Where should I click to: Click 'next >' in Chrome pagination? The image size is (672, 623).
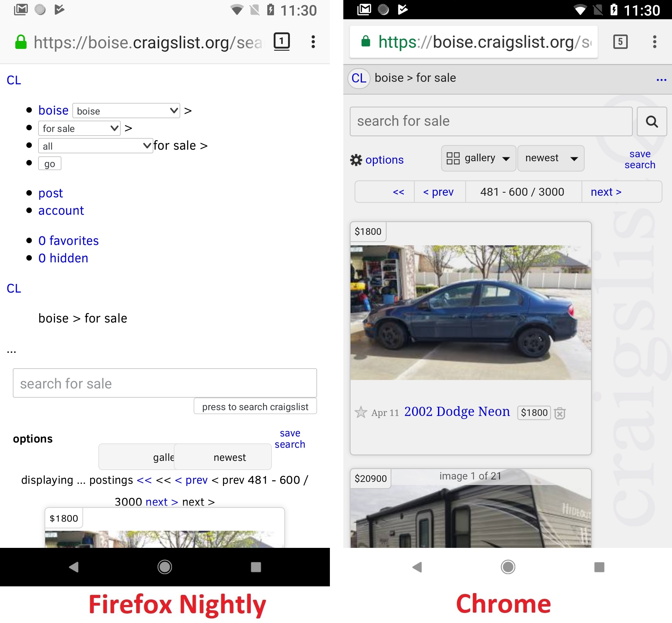[x=606, y=192]
